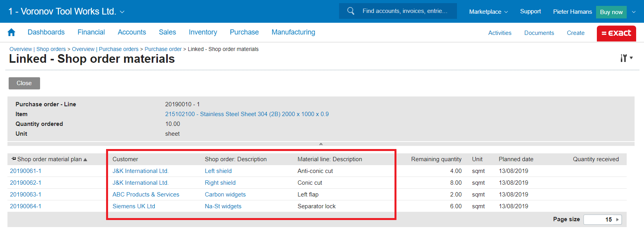
Task: Click the Buy now button
Action: (611, 12)
